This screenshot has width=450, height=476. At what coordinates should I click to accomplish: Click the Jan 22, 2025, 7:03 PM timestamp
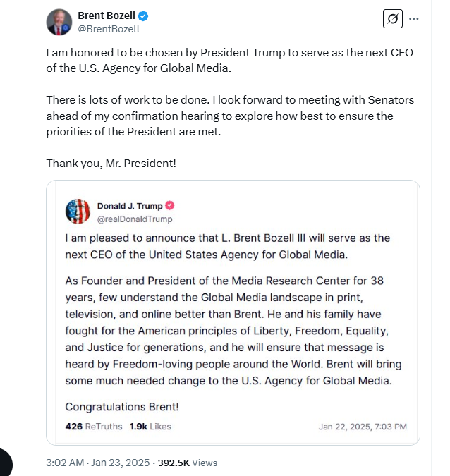(363, 427)
